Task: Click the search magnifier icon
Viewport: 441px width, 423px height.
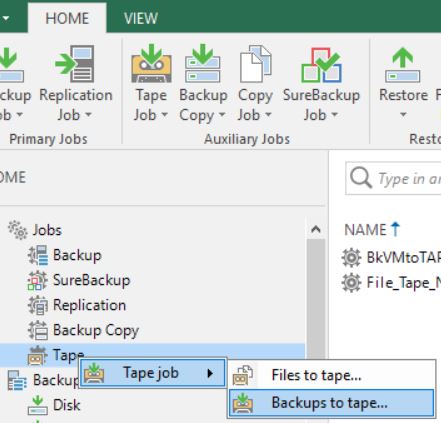Action: [x=361, y=178]
